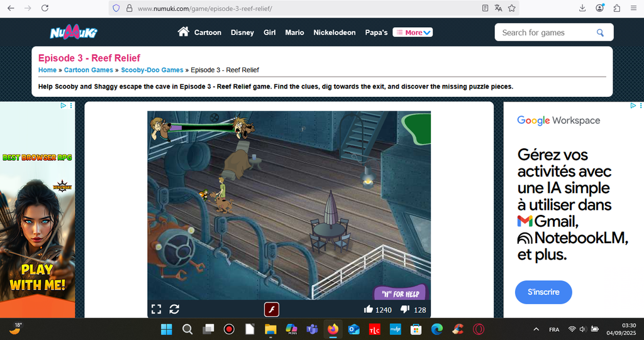644x340 pixels.
Task: Go back to the previous page
Action: pos(11,8)
